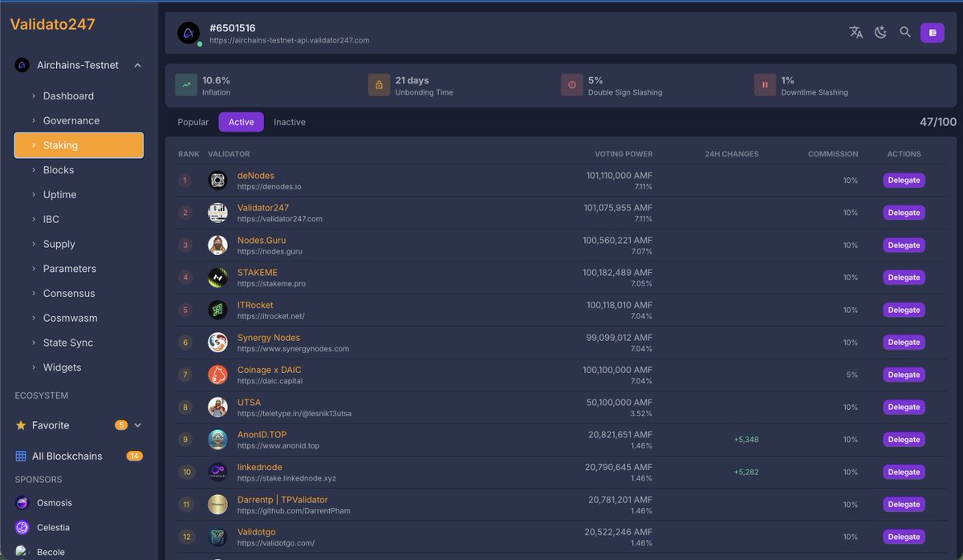Image resolution: width=963 pixels, height=560 pixels.
Task: Click the Favorite count badge 5
Action: (x=121, y=425)
